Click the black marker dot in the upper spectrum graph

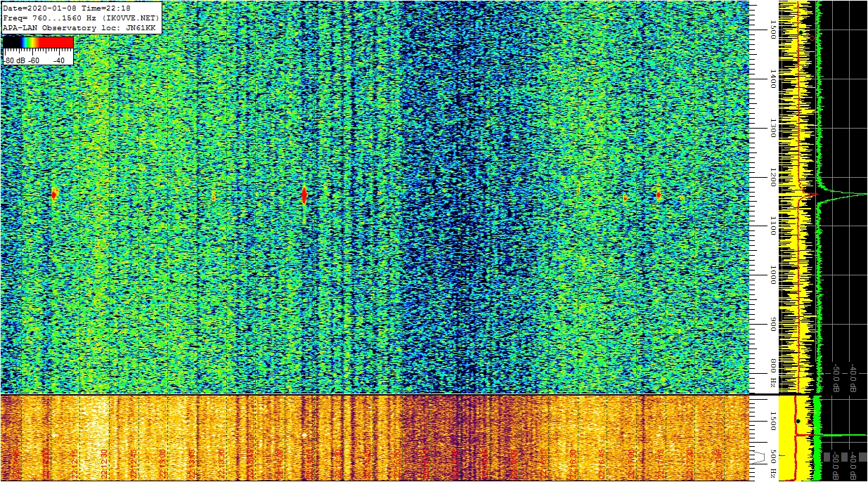point(801,32)
